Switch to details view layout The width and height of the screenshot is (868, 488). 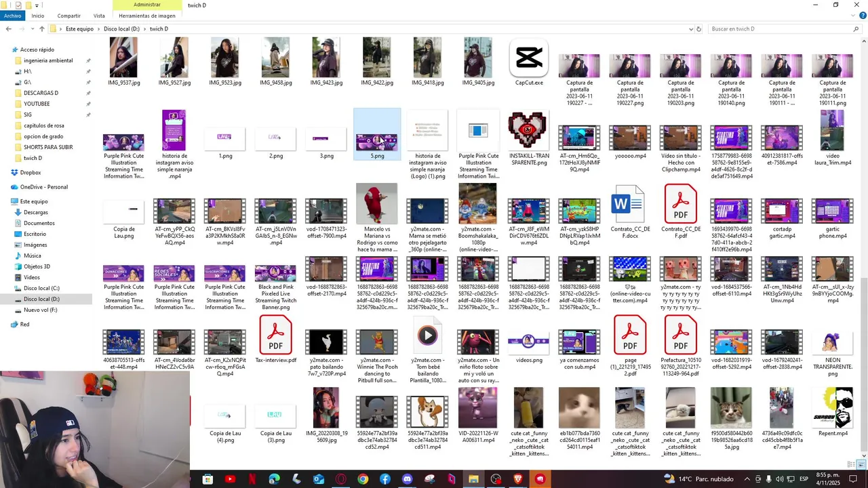(x=852, y=465)
